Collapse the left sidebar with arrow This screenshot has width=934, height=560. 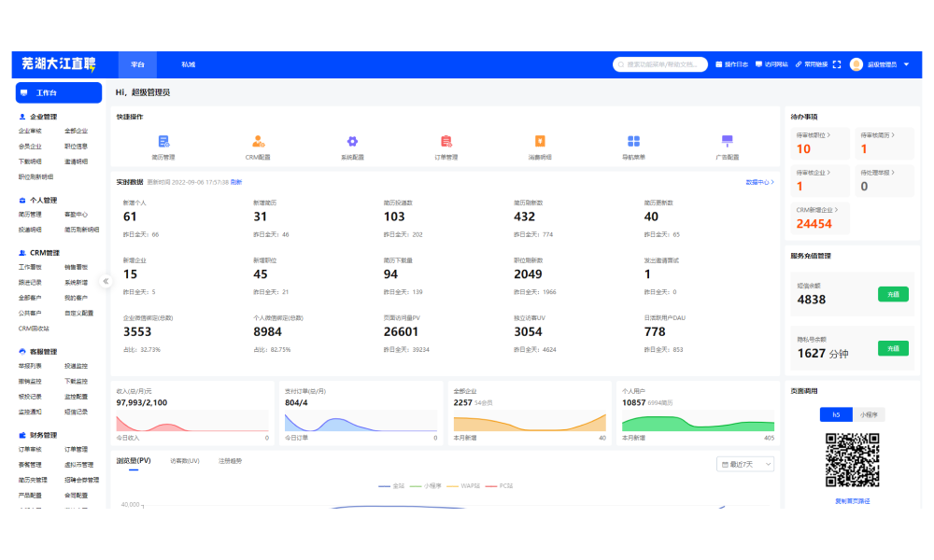[x=106, y=281]
